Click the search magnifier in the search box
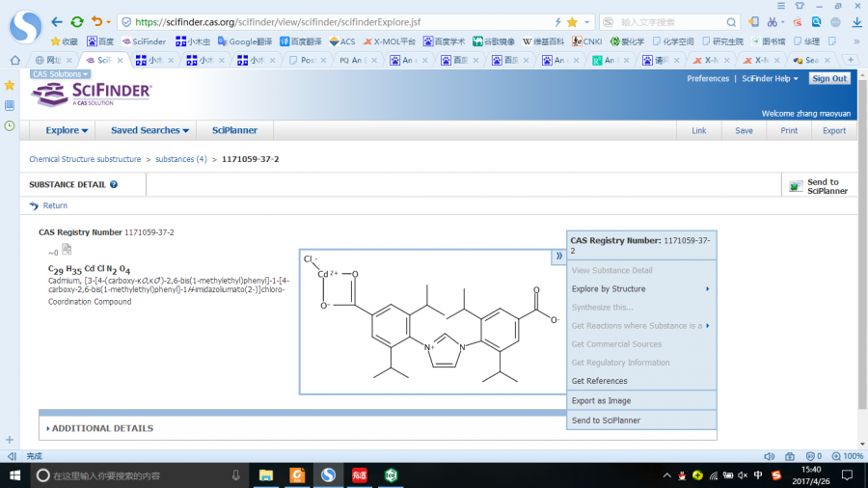 click(731, 22)
